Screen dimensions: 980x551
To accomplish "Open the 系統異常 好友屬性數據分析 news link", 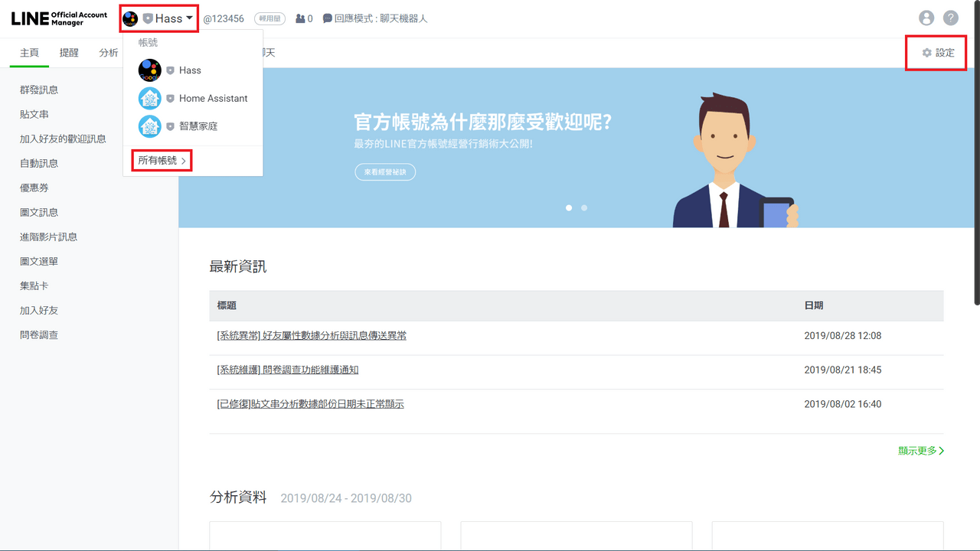I will pos(312,335).
